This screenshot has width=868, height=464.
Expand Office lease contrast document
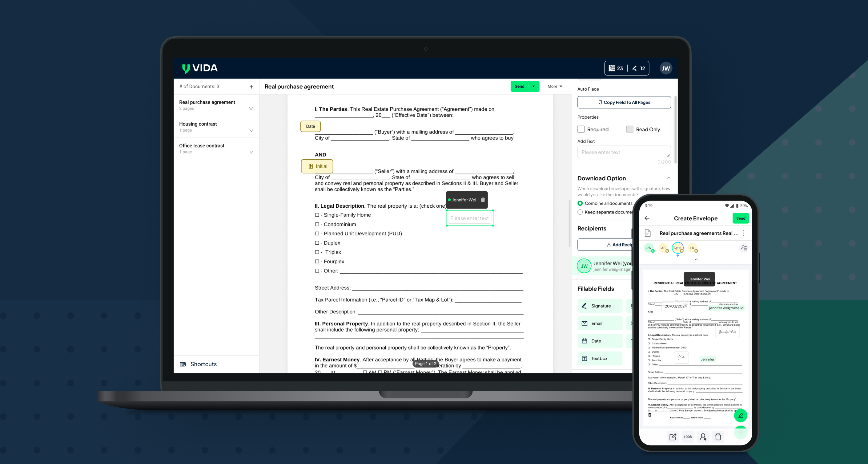[x=251, y=152]
